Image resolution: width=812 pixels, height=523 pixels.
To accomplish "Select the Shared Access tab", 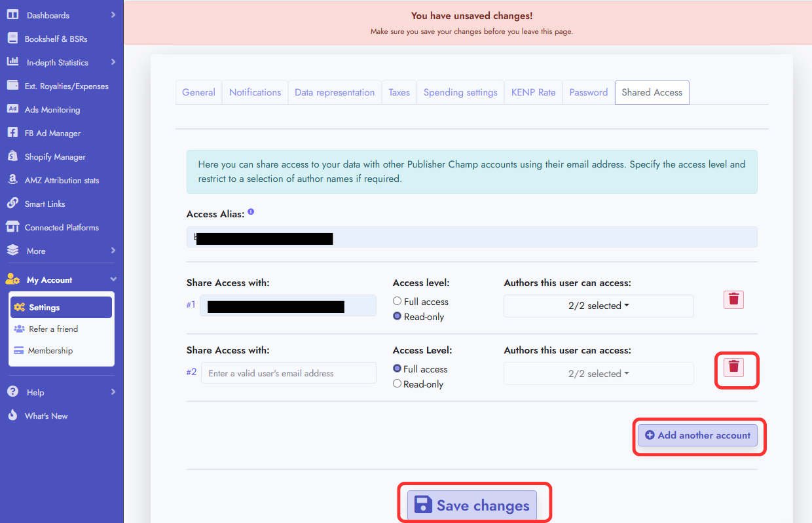I will point(652,92).
